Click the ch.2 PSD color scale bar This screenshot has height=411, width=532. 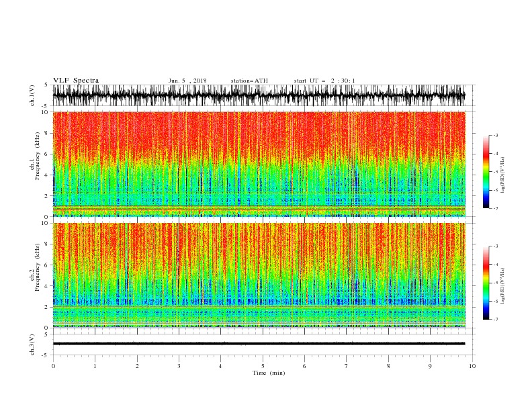tap(486, 283)
